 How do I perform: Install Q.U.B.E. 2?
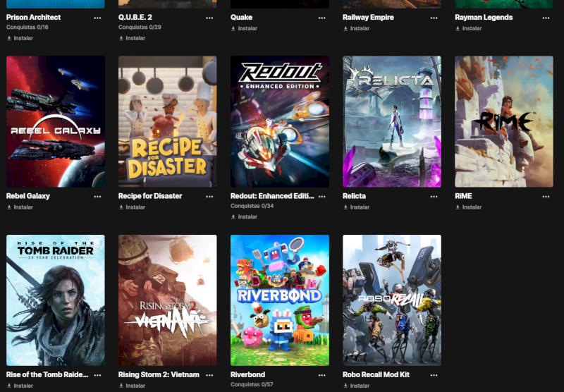click(132, 38)
